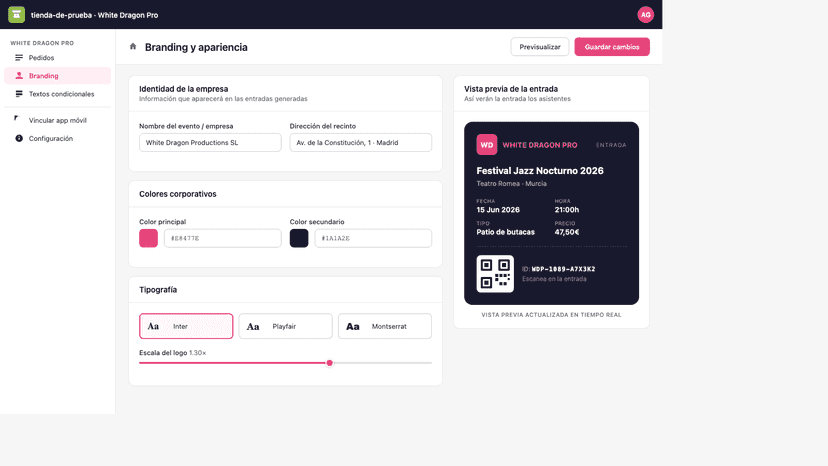
Task: Click the tienda-de-prueba header title
Action: point(95,15)
